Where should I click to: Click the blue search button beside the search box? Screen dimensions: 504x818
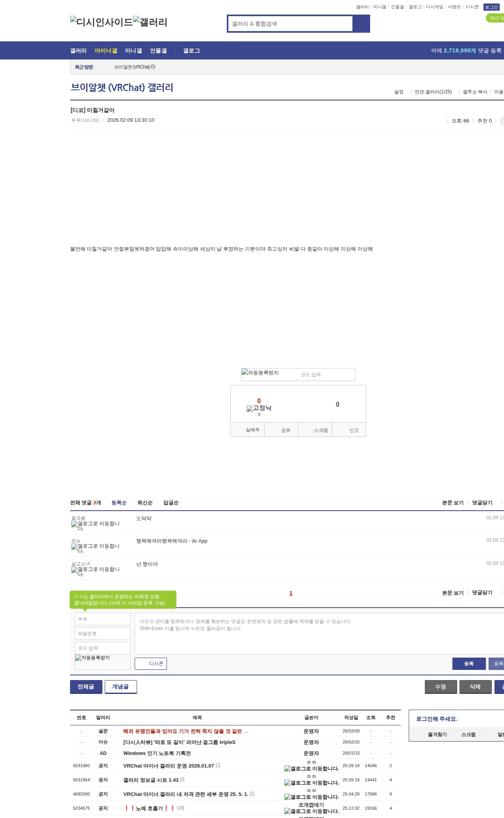[x=361, y=24]
